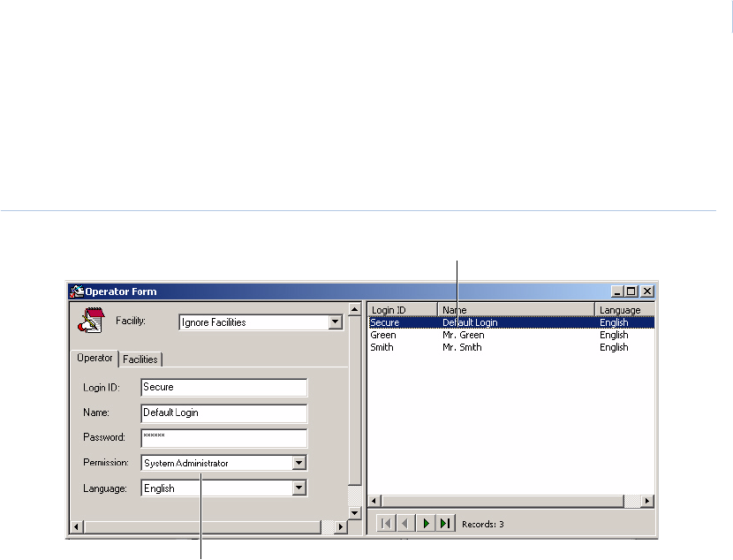Click the Mr. Smith name cell
The height and width of the screenshot is (560, 733).
tap(462, 347)
